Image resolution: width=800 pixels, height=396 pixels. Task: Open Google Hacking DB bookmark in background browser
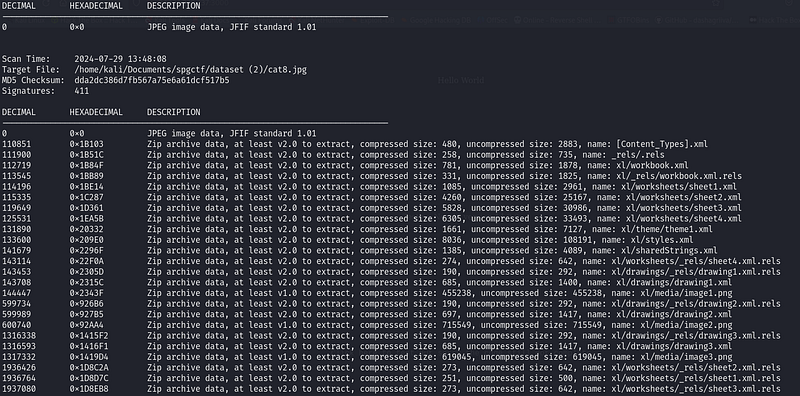(437, 20)
